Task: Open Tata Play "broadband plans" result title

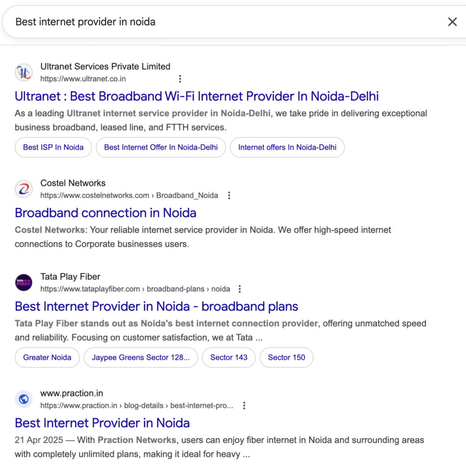Action: (x=156, y=306)
